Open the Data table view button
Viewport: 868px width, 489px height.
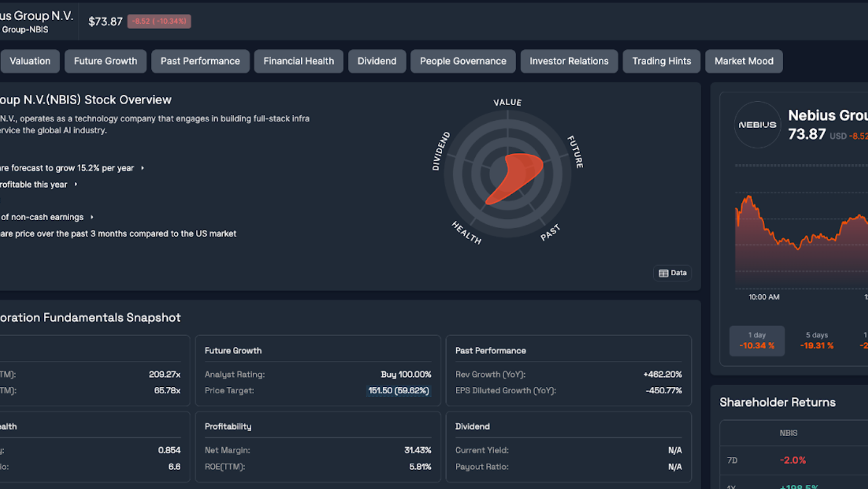click(672, 273)
